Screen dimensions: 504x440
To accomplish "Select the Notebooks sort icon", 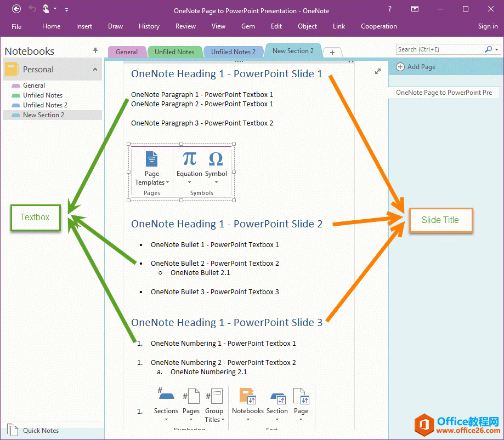I will click(x=247, y=399).
